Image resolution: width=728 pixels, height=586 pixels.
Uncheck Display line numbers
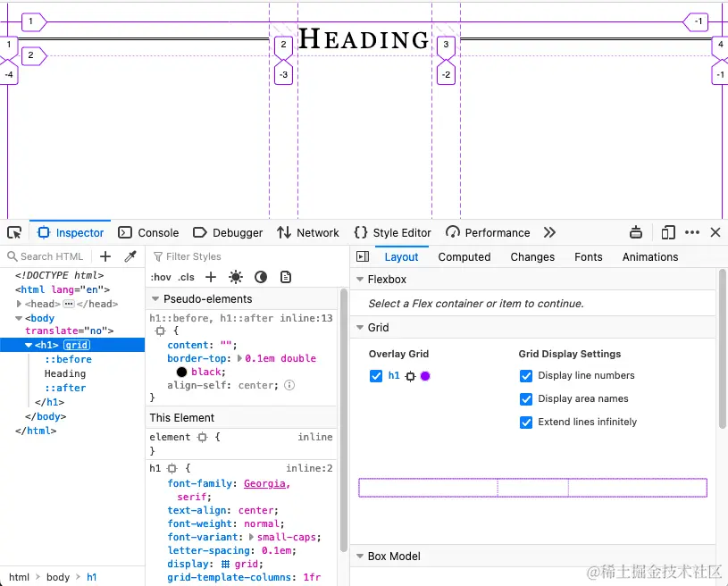tap(526, 376)
